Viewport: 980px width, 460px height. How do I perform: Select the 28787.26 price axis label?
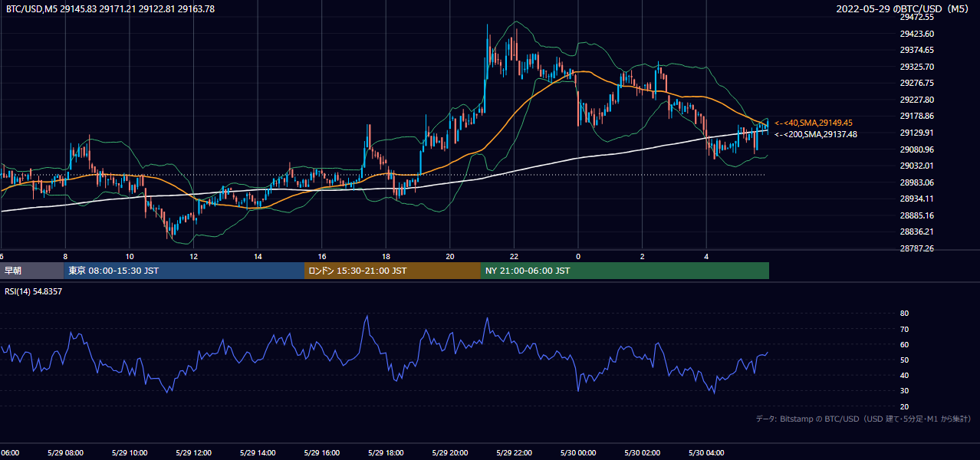(916, 248)
